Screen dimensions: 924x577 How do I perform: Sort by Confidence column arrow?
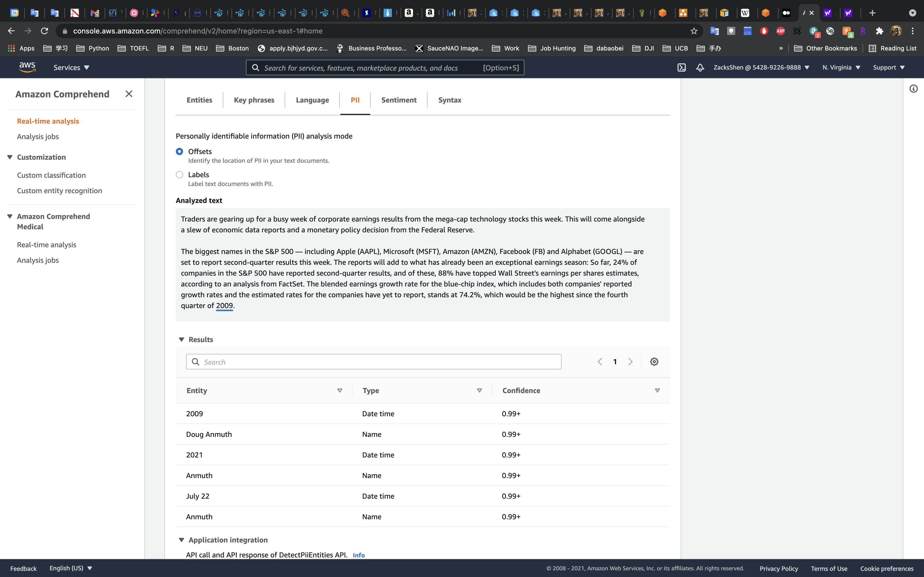click(657, 391)
